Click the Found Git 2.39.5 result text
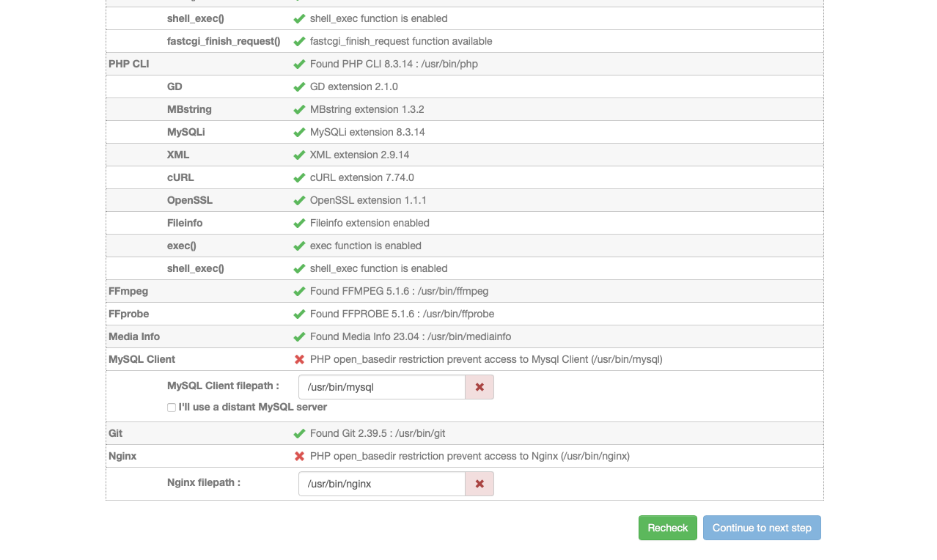937x560 pixels. tap(378, 433)
